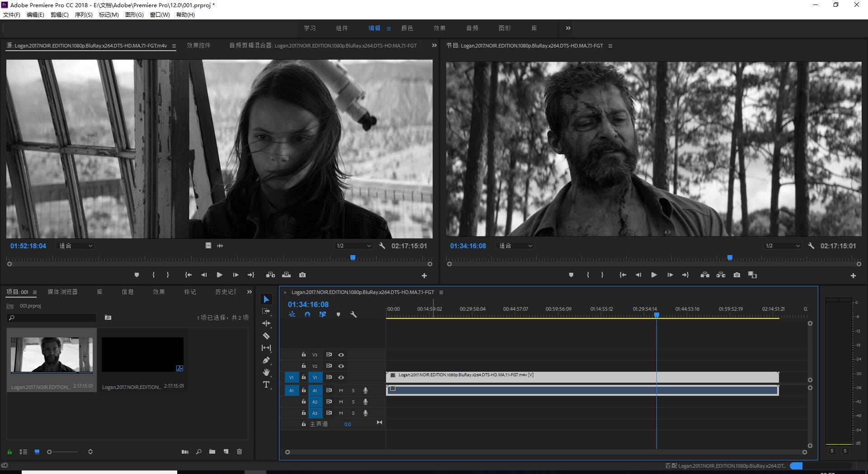Viewport: 868px width, 474px height.
Task: Toggle Snap magnet in timeline
Action: pyautogui.click(x=307, y=314)
